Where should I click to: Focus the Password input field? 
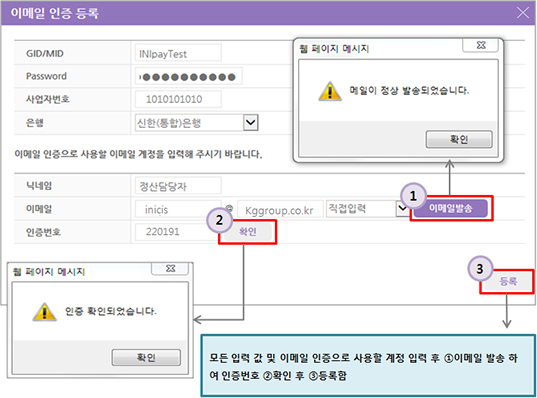coord(189,76)
